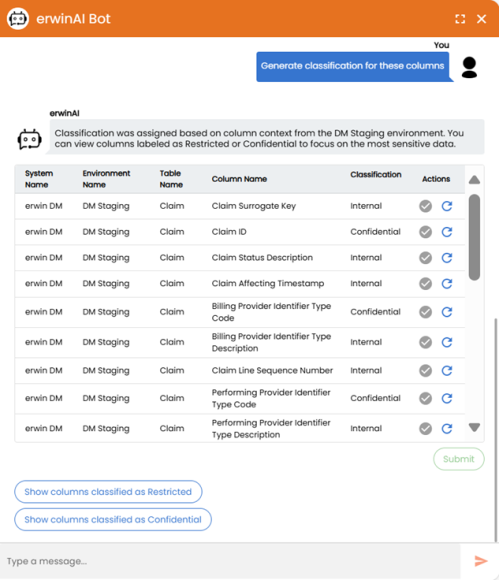The height and width of the screenshot is (580, 499).
Task: Regenerate classification for Claim ID row
Action: [447, 232]
